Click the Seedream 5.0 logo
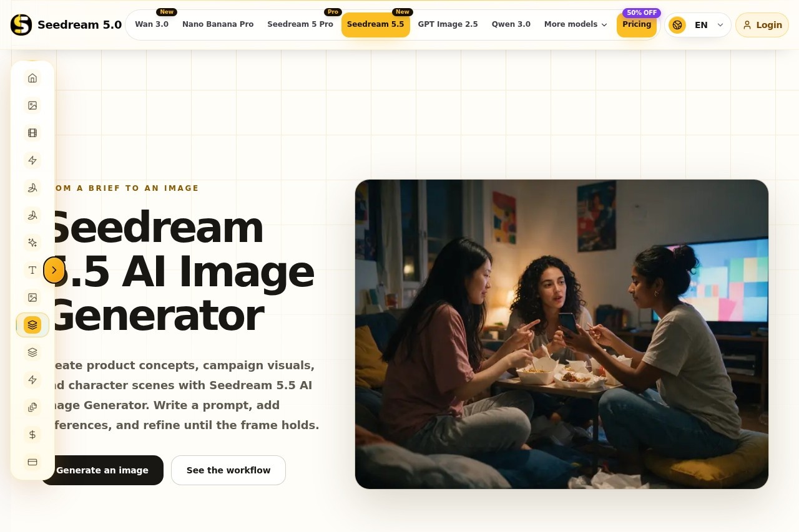 point(66,25)
